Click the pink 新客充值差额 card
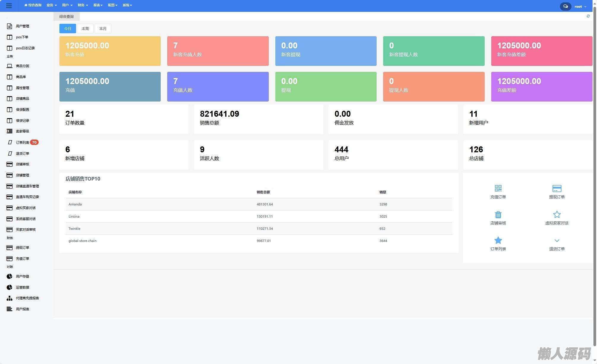Viewport: 597px width, 364px height. [x=541, y=51]
